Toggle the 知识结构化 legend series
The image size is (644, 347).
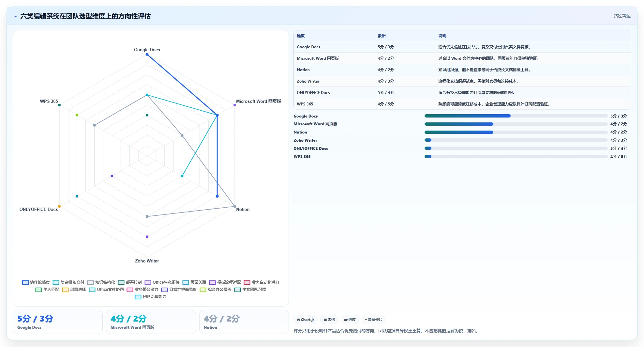[x=101, y=282]
